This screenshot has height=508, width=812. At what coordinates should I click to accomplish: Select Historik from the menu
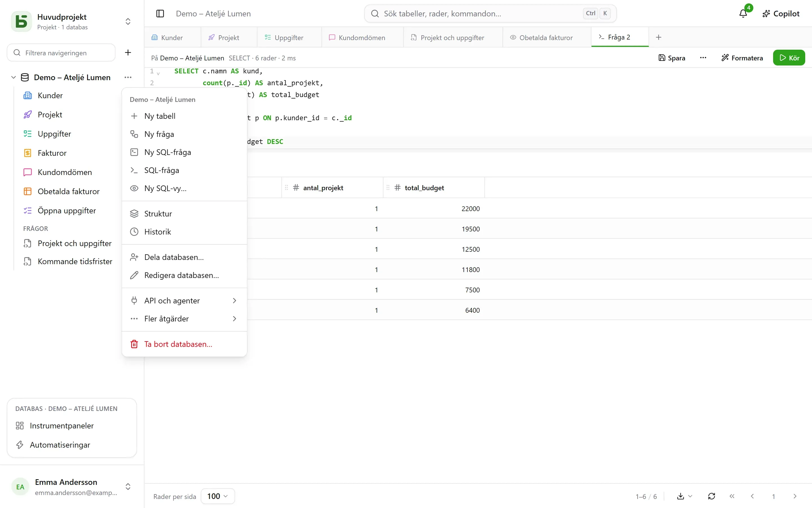(x=184, y=232)
